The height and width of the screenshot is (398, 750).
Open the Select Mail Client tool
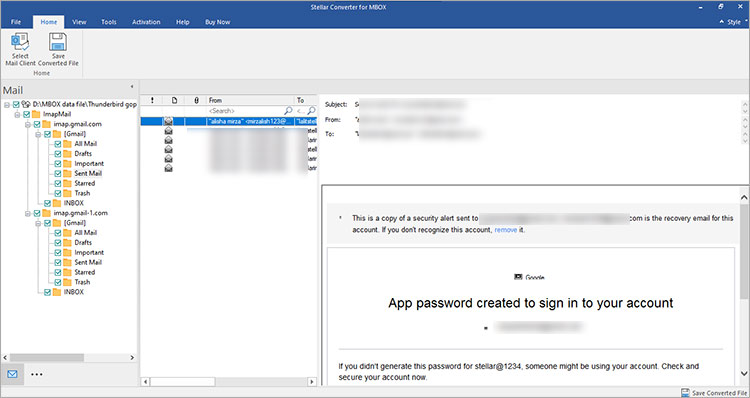pos(20,49)
